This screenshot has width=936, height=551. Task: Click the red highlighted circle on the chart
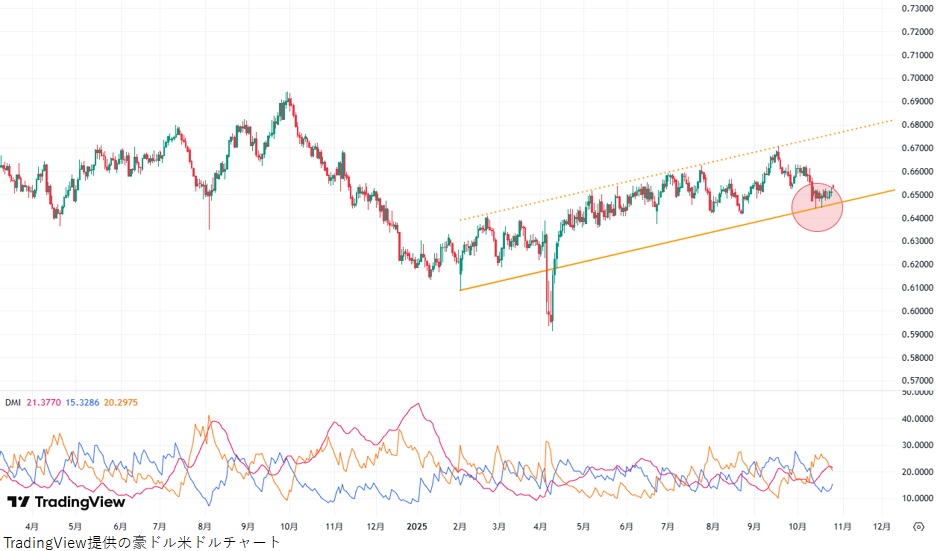816,207
